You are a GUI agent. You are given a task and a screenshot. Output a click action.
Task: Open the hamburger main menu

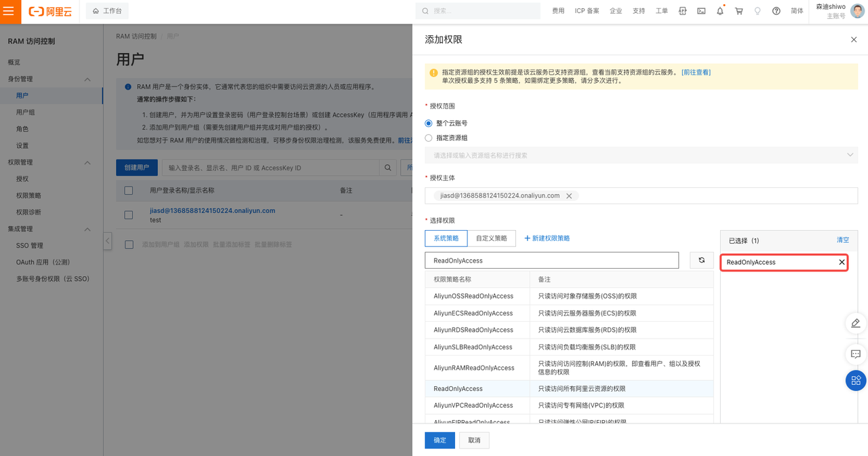(9, 11)
